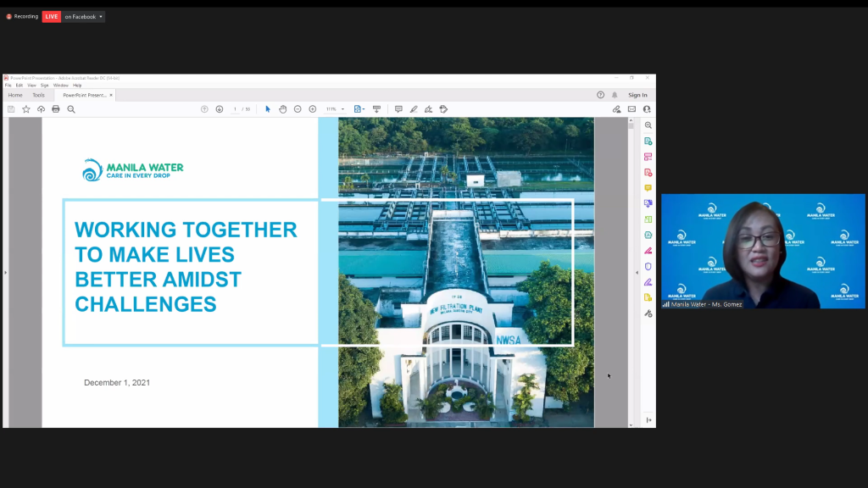The height and width of the screenshot is (488, 868).
Task: Select Ms. Gomez video thumbnail
Action: click(x=763, y=251)
